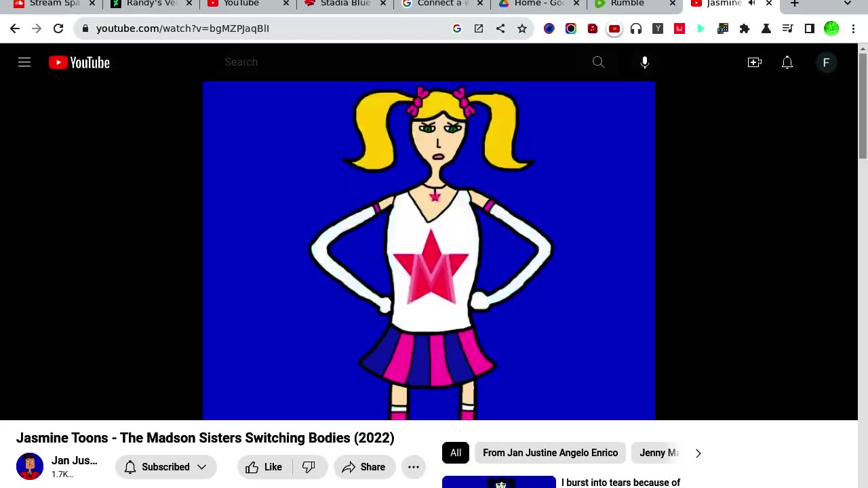The image size is (868, 488).
Task: Switch to Stadia Blue tab
Action: (x=346, y=3)
